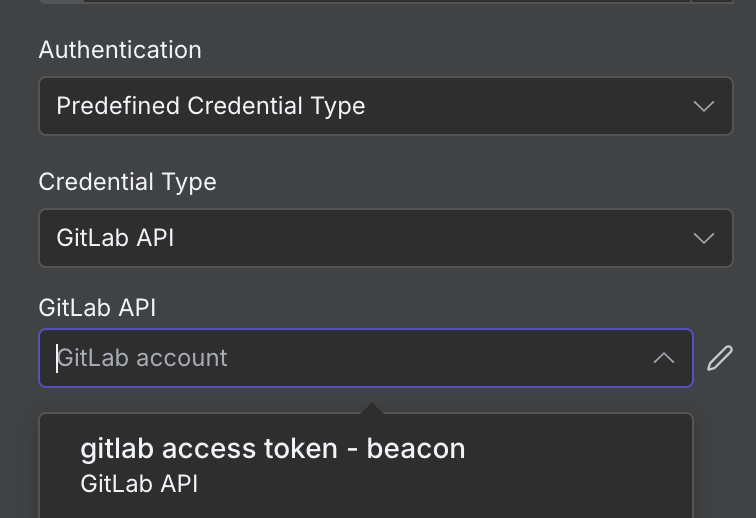
Task: Click "GitLab API" label above account field
Action: click(x=97, y=308)
